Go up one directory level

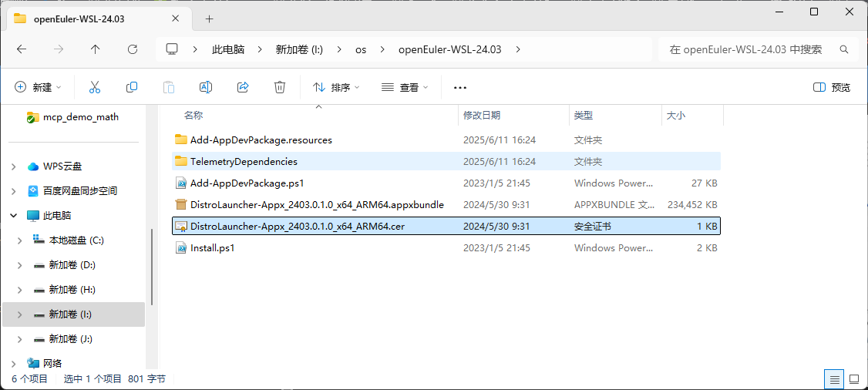[95, 49]
